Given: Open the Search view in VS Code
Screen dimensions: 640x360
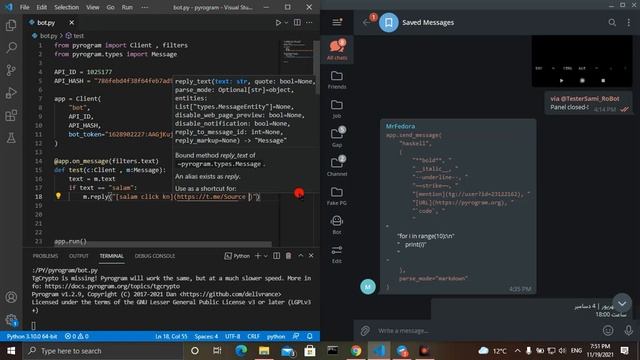Looking at the screenshot, I should pos(11,48).
